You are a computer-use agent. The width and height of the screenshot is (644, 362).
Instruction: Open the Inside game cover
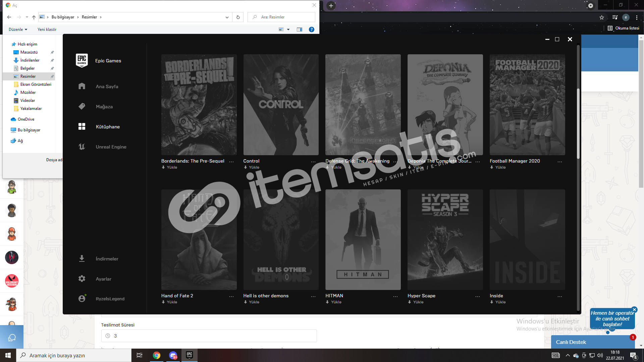pyautogui.click(x=527, y=240)
